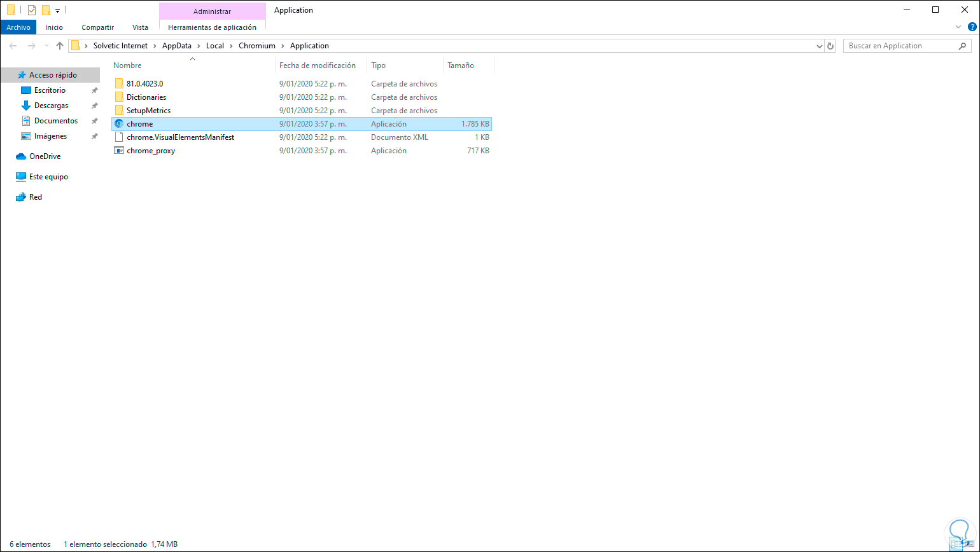Expand the chevron before Solvetic Internet
980x552 pixels.
(x=87, y=46)
